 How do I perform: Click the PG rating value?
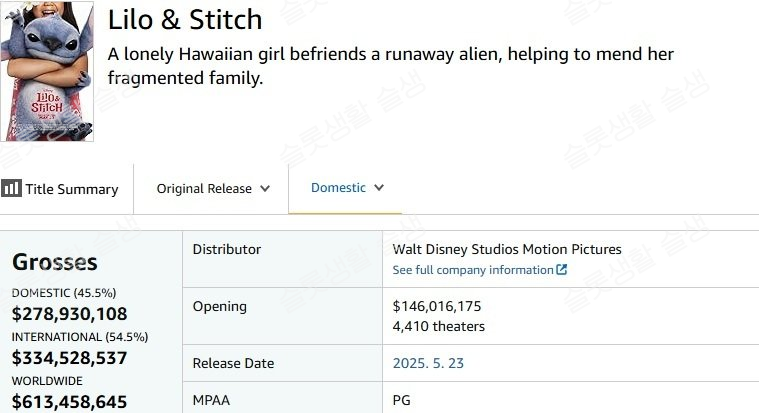(x=401, y=400)
